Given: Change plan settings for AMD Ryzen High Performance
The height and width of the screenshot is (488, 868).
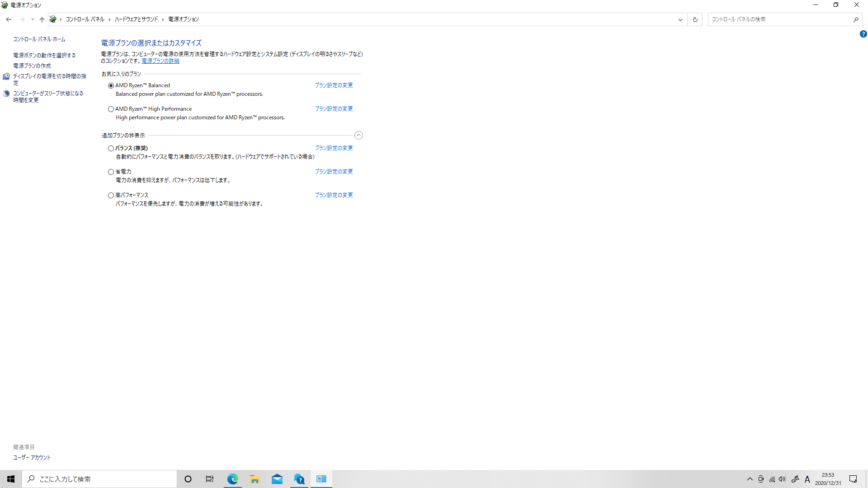Looking at the screenshot, I should [x=334, y=109].
